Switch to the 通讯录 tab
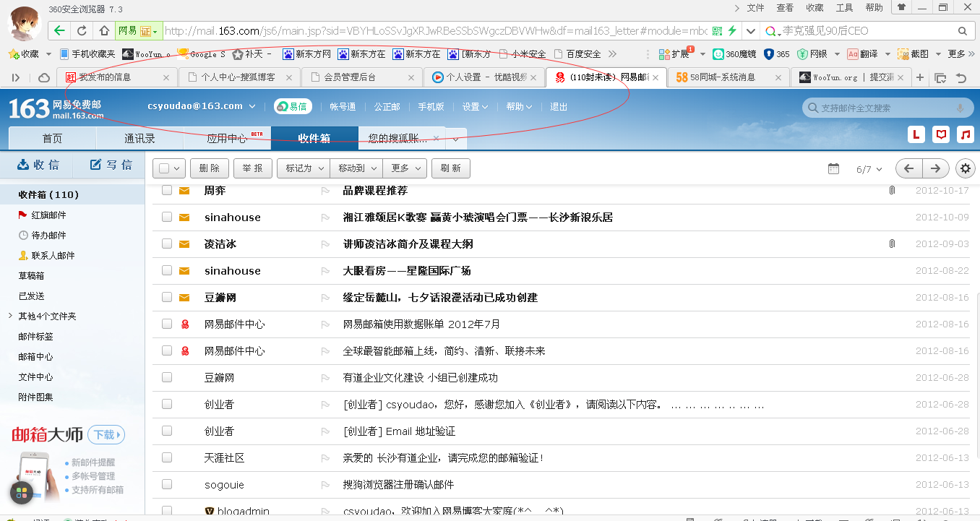This screenshot has height=521, width=980. point(140,139)
